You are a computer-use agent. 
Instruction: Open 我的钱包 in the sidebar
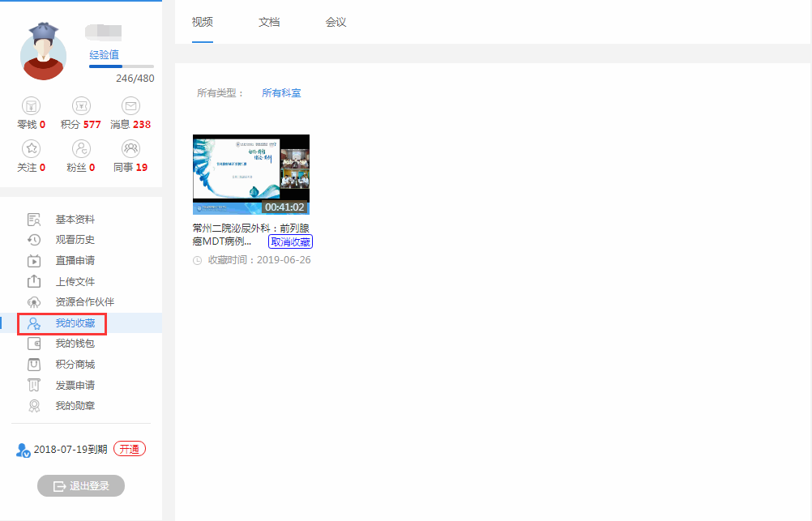point(75,344)
